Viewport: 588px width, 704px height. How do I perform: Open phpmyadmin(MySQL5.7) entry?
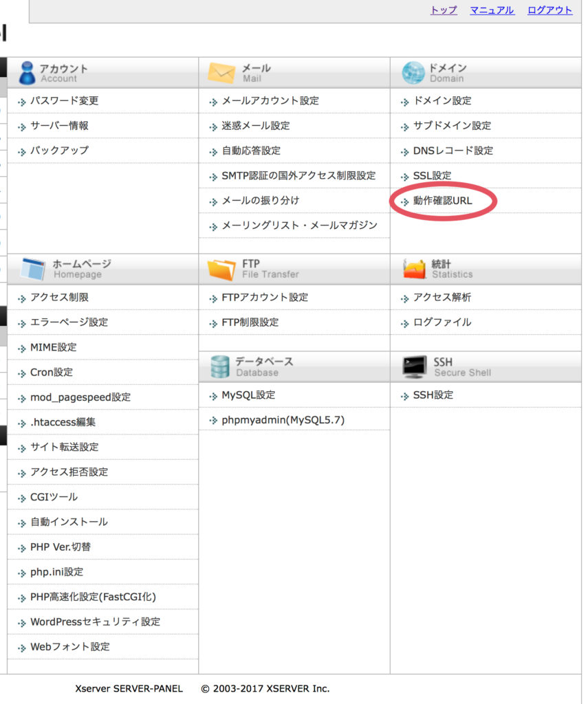point(283,420)
